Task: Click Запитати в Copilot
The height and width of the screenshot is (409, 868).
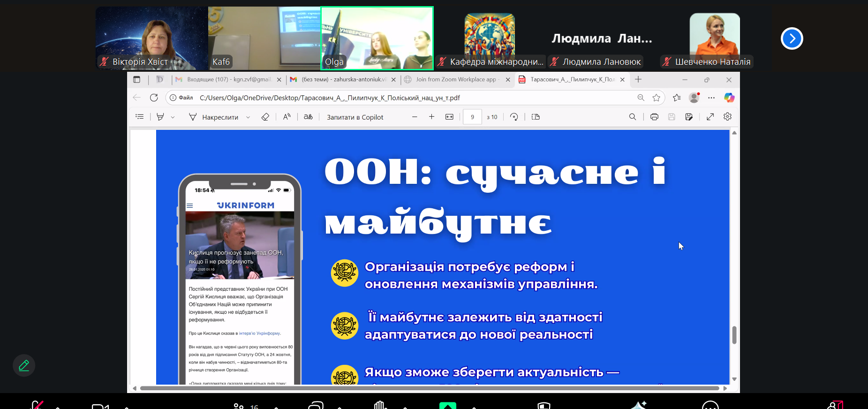Action: coord(355,117)
